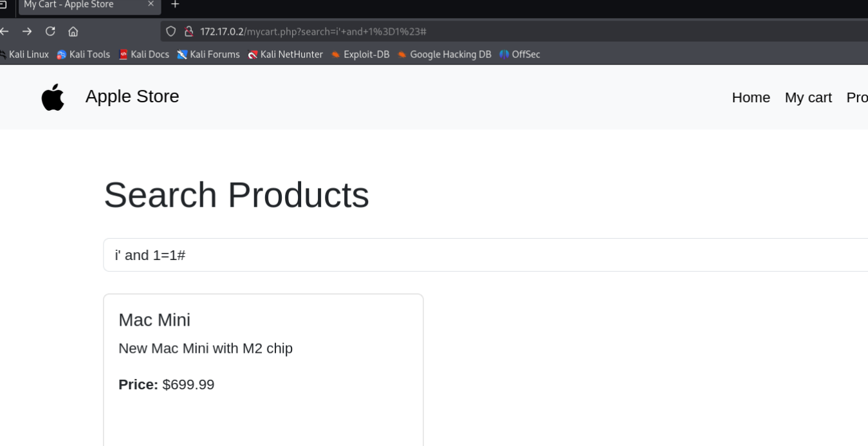The width and height of the screenshot is (868, 446).
Task: Open the Exploit-DB bookmark
Action: point(360,55)
